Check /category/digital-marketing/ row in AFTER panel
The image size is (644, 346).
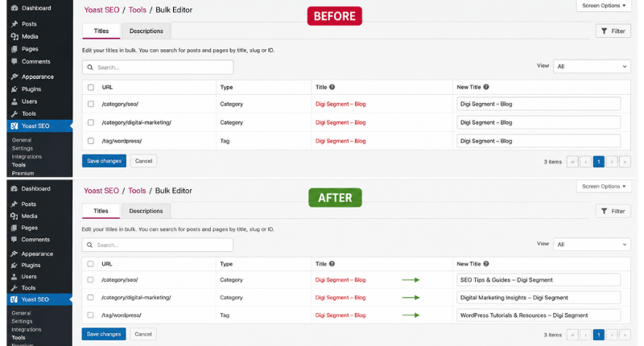pos(90,297)
